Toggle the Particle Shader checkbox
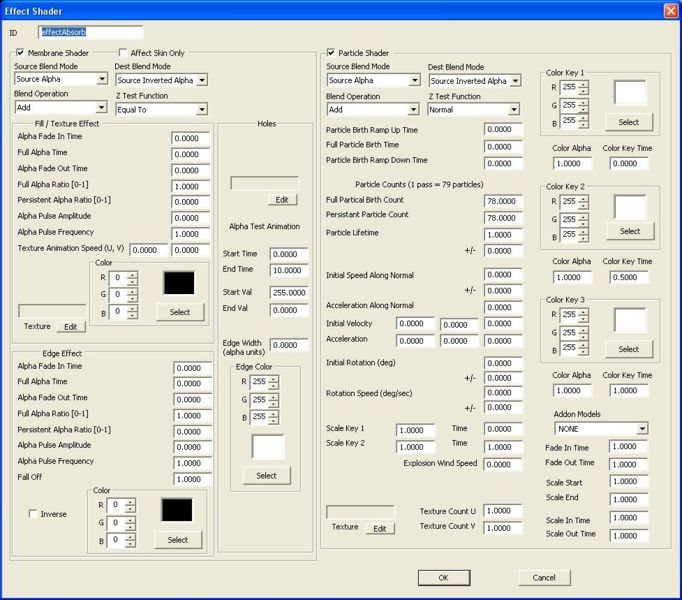This screenshot has height=600, width=682. click(x=331, y=53)
